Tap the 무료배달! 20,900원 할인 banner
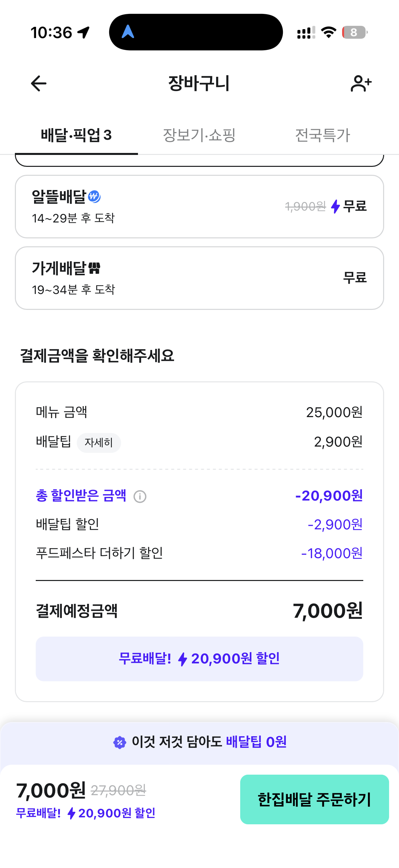 pyautogui.click(x=199, y=659)
